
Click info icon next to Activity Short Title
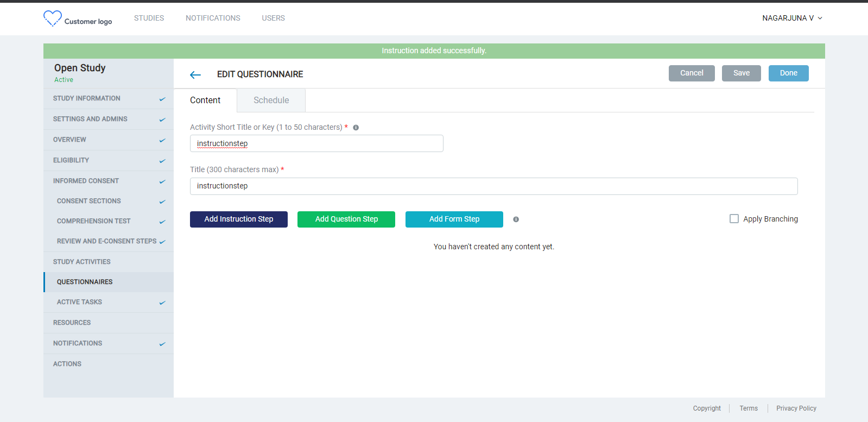tap(356, 128)
